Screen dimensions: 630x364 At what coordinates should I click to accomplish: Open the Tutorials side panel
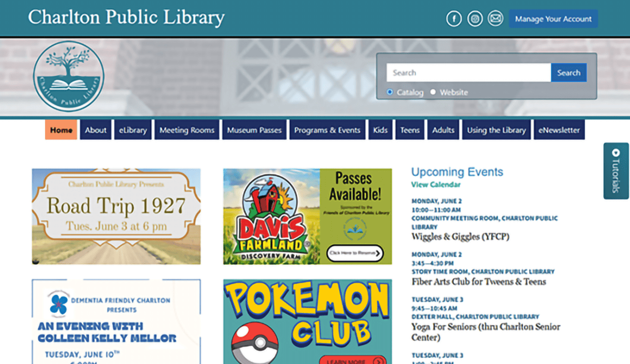click(615, 171)
